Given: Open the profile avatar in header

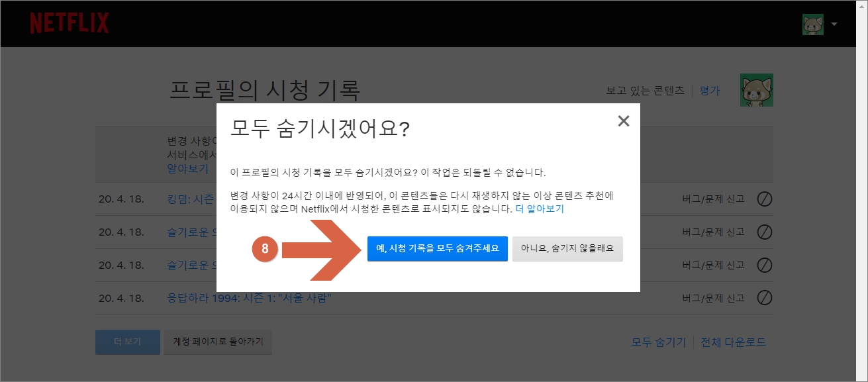Looking at the screenshot, I should point(812,24).
